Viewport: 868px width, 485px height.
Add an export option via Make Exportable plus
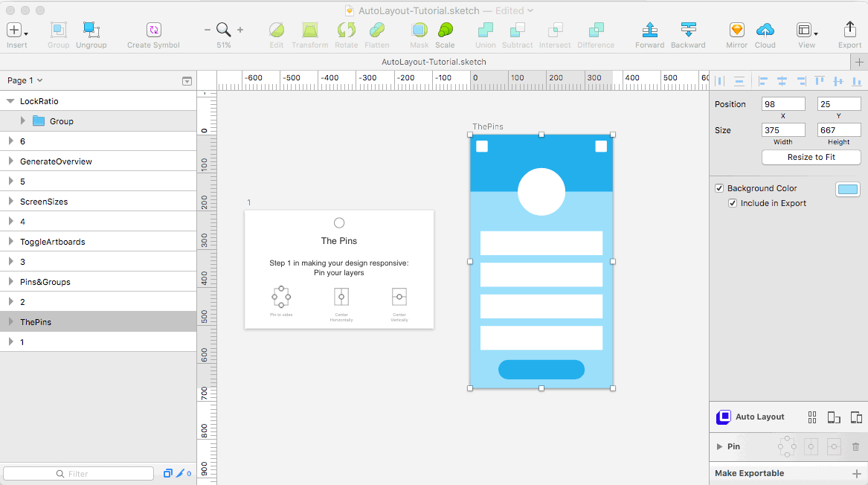[857, 473]
